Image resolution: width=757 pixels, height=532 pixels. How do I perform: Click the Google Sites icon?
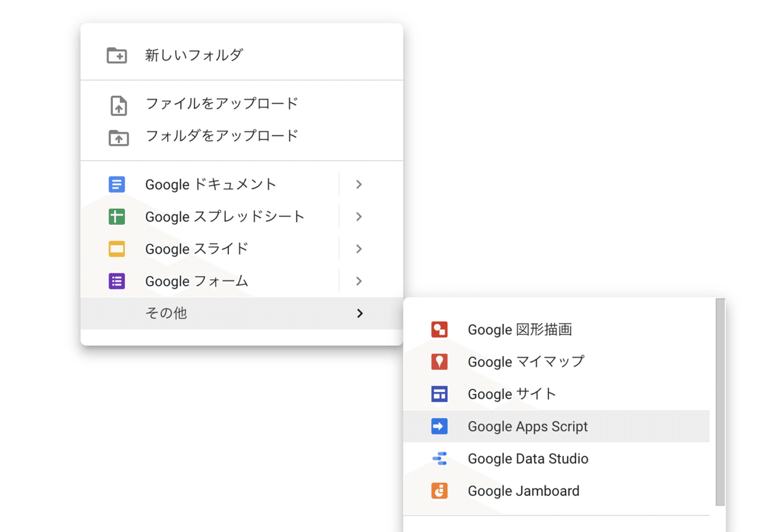[439, 394]
